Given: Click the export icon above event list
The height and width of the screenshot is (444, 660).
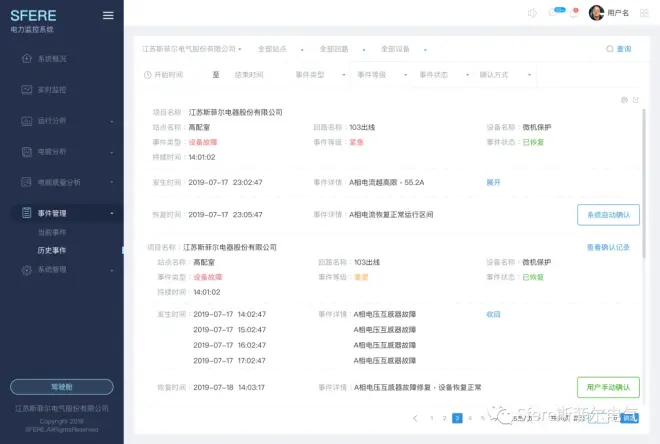Looking at the screenshot, I should tap(635, 100).
